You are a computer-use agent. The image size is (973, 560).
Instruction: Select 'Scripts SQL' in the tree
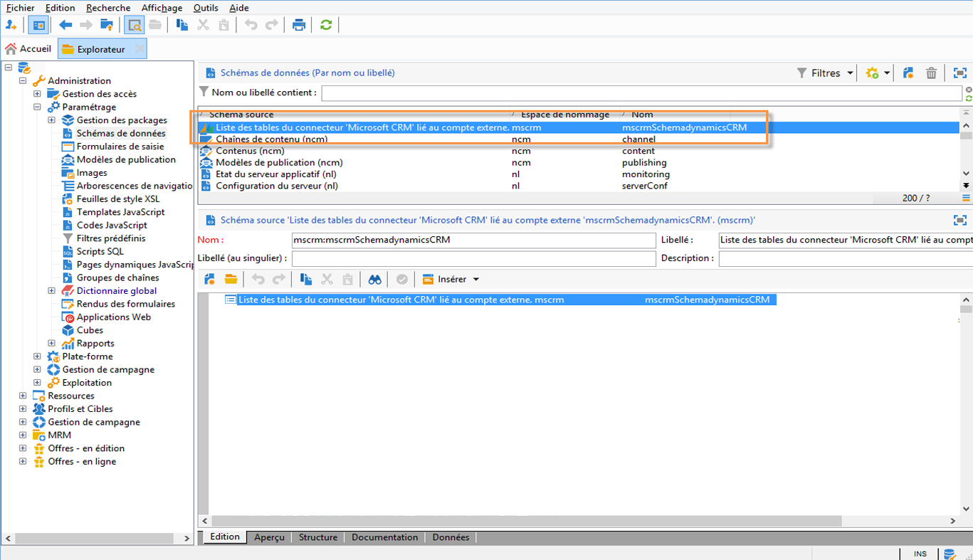100,251
